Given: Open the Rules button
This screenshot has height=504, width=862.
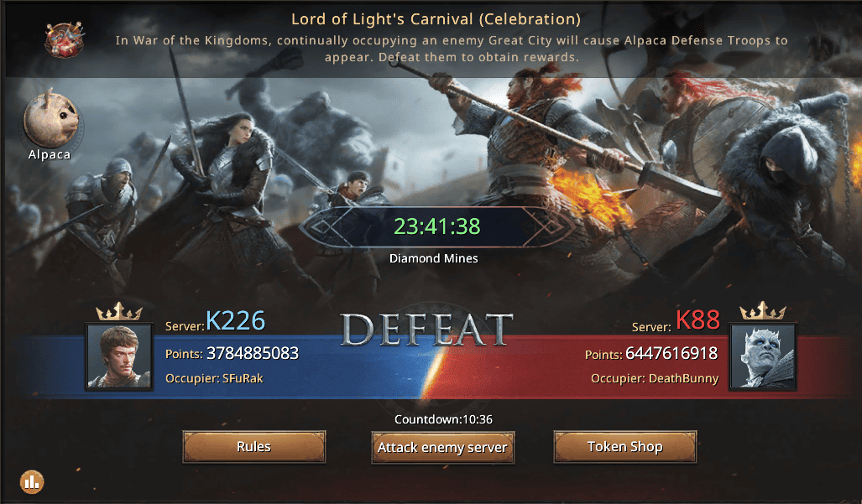Looking at the screenshot, I should 254,446.
